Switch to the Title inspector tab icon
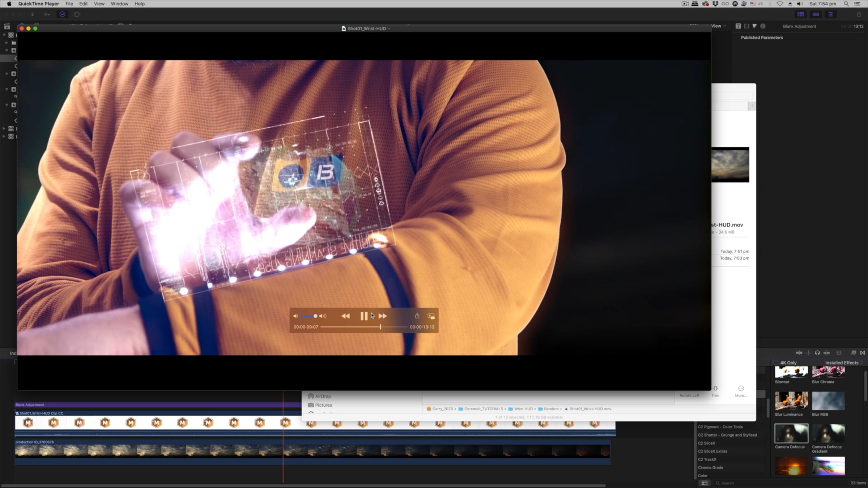The image size is (868, 488). click(738, 26)
